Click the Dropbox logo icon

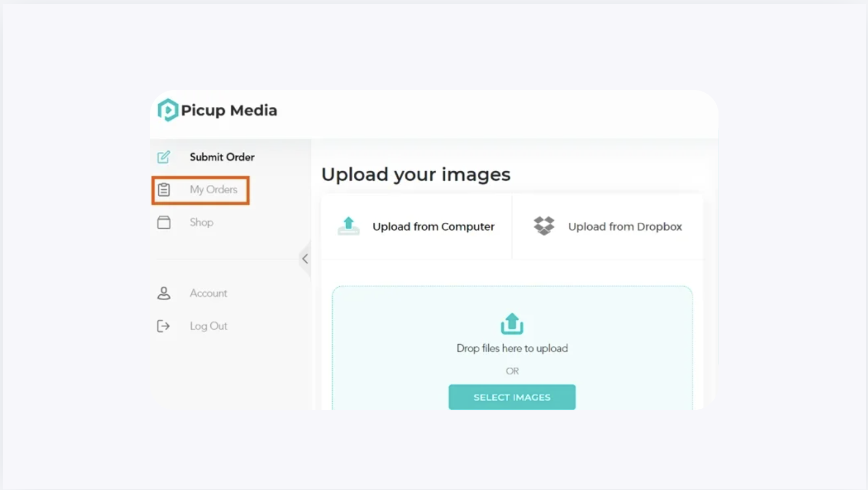click(x=544, y=225)
